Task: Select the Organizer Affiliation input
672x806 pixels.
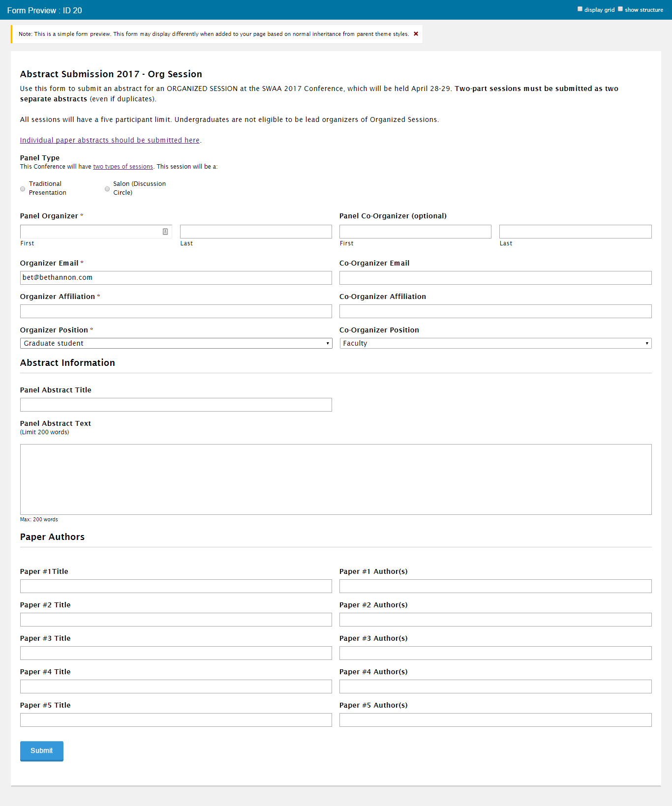Action: pyautogui.click(x=176, y=311)
